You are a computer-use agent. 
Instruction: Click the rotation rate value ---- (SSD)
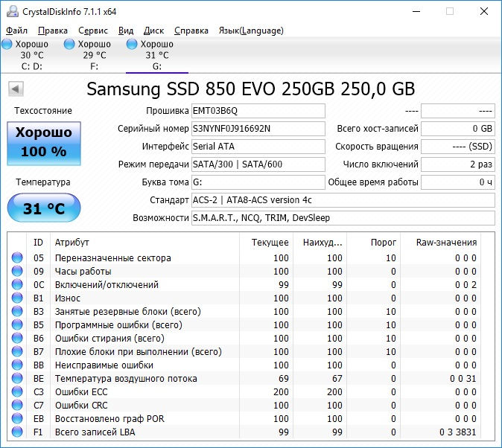[458, 147]
